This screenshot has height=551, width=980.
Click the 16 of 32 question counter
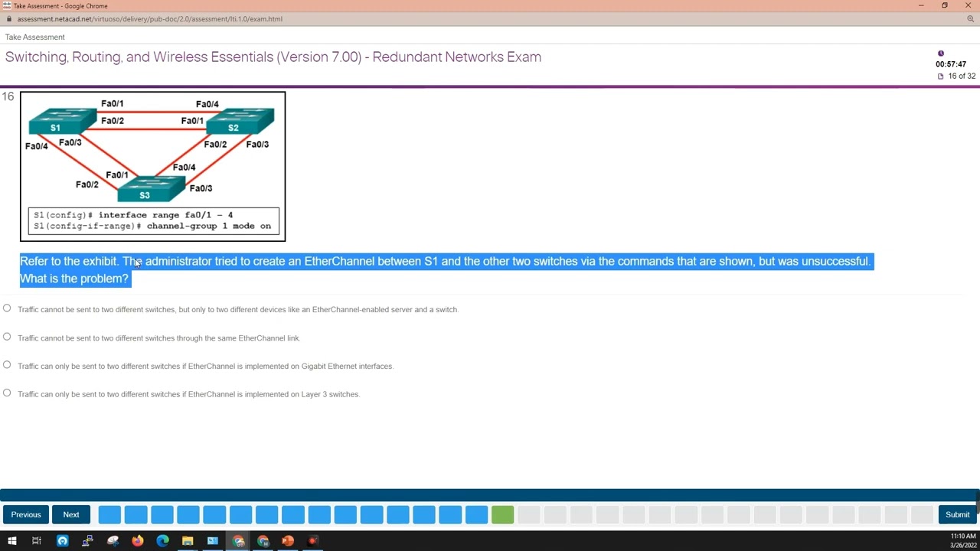point(962,76)
